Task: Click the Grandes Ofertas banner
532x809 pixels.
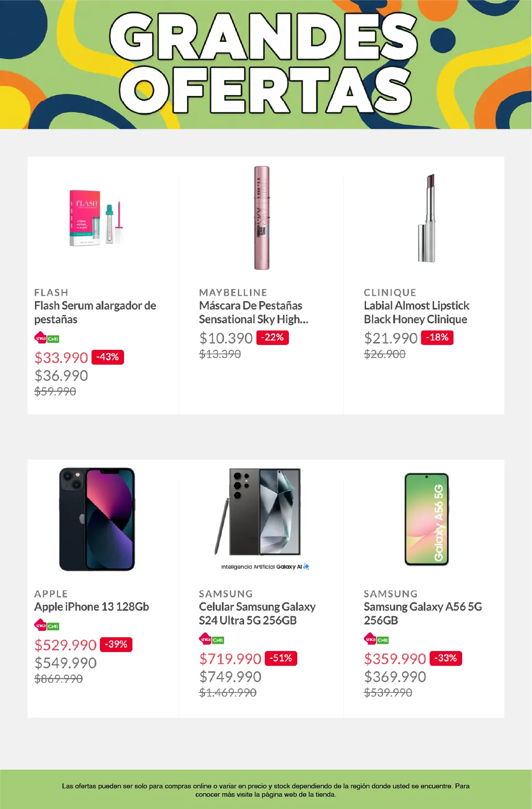Action: click(266, 64)
